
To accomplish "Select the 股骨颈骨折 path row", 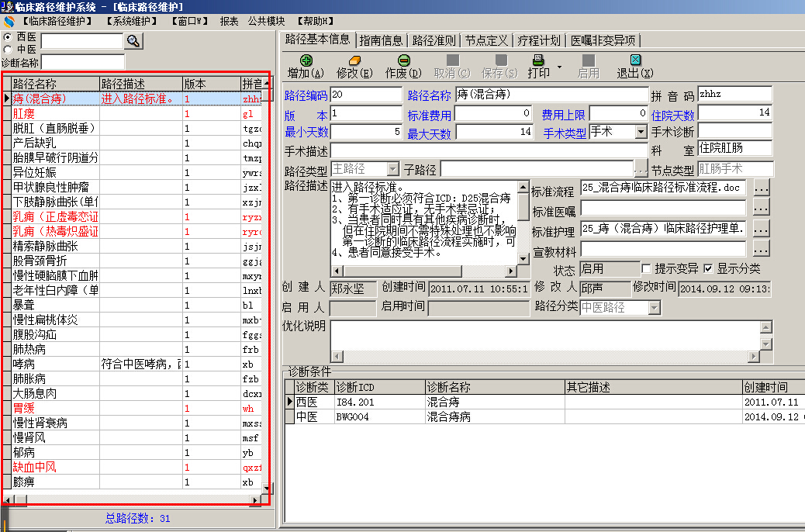I will coord(137,261).
